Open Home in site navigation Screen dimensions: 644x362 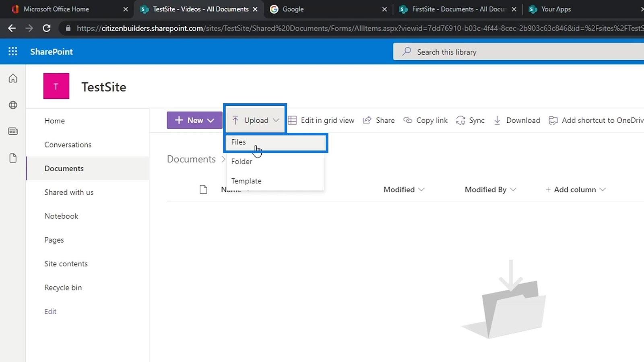pyautogui.click(x=55, y=121)
